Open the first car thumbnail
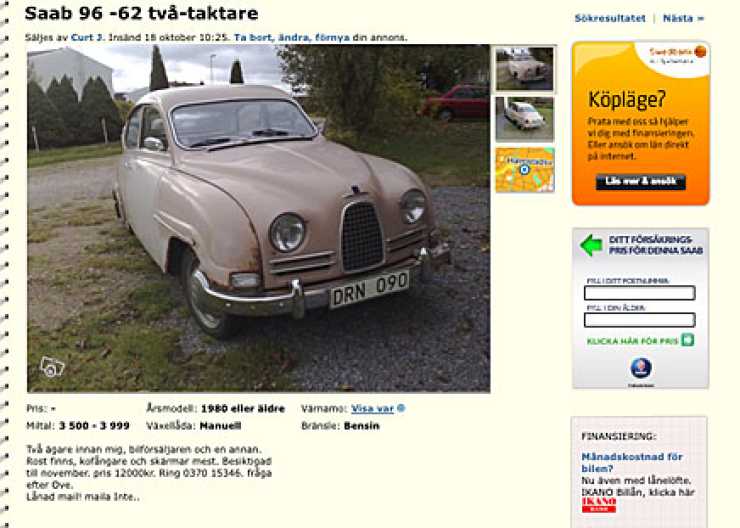The image size is (740, 528). 524,68
